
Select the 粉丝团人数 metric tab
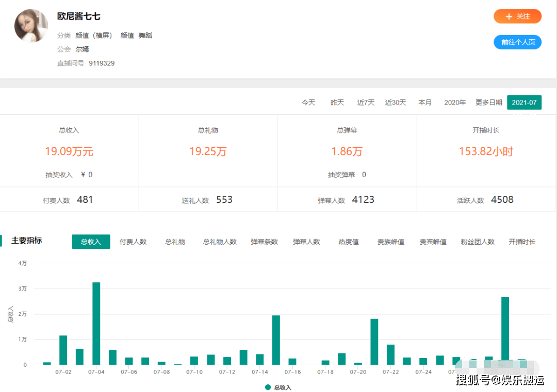pyautogui.click(x=478, y=242)
